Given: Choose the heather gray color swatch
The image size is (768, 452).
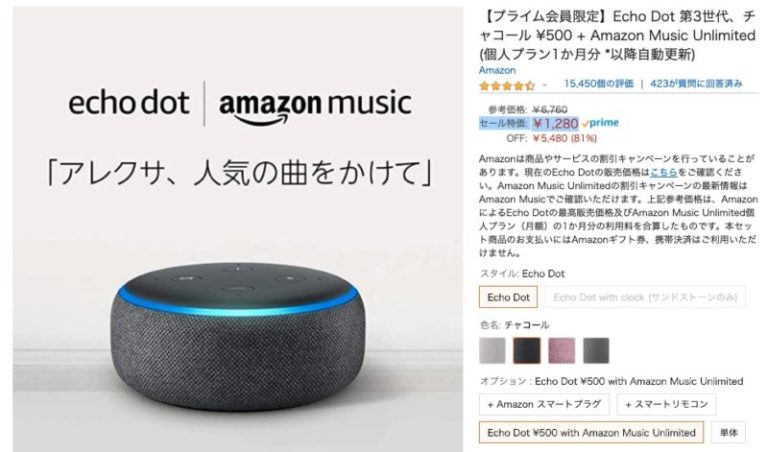Looking at the screenshot, I should pos(596,350).
